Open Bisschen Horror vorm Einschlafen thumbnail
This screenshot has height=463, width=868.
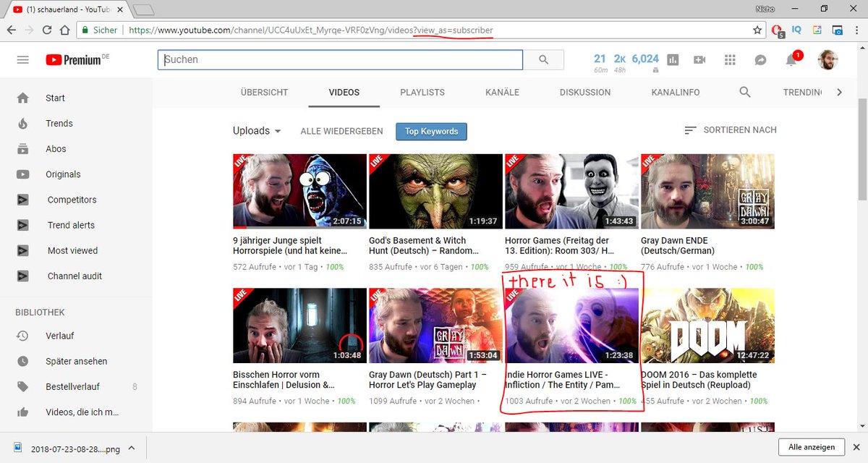(299, 326)
